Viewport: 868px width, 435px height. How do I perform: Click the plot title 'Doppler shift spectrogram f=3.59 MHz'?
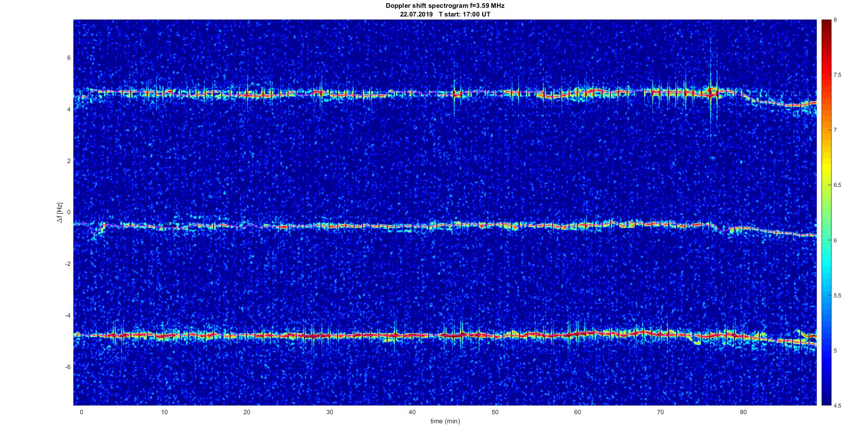(445, 6)
